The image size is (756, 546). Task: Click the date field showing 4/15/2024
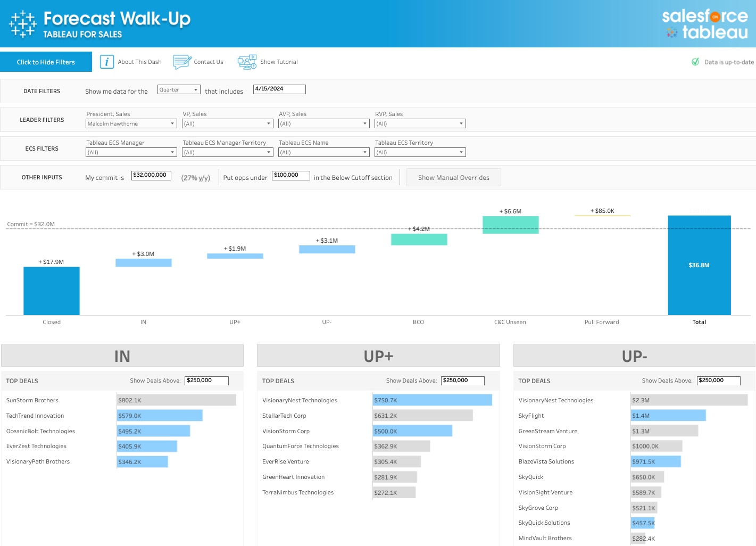point(279,89)
